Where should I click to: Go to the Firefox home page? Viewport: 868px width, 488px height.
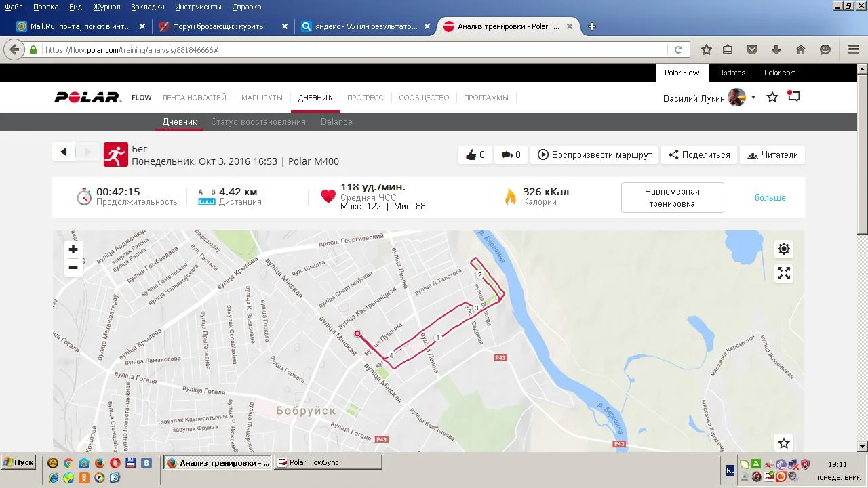pos(801,49)
